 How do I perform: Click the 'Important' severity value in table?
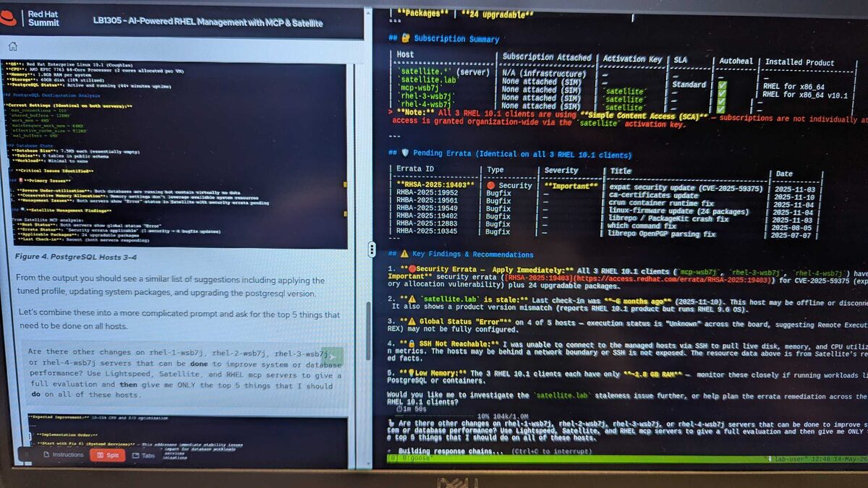click(x=571, y=187)
